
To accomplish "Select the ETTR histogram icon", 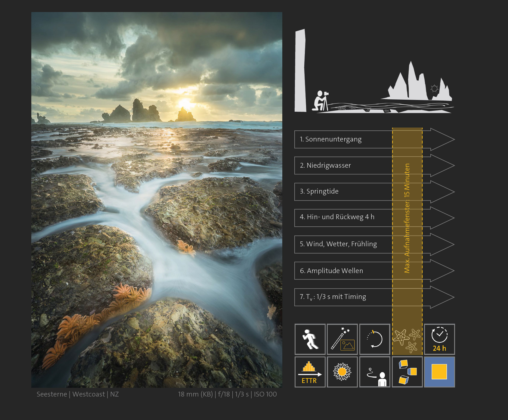I will (x=310, y=372).
